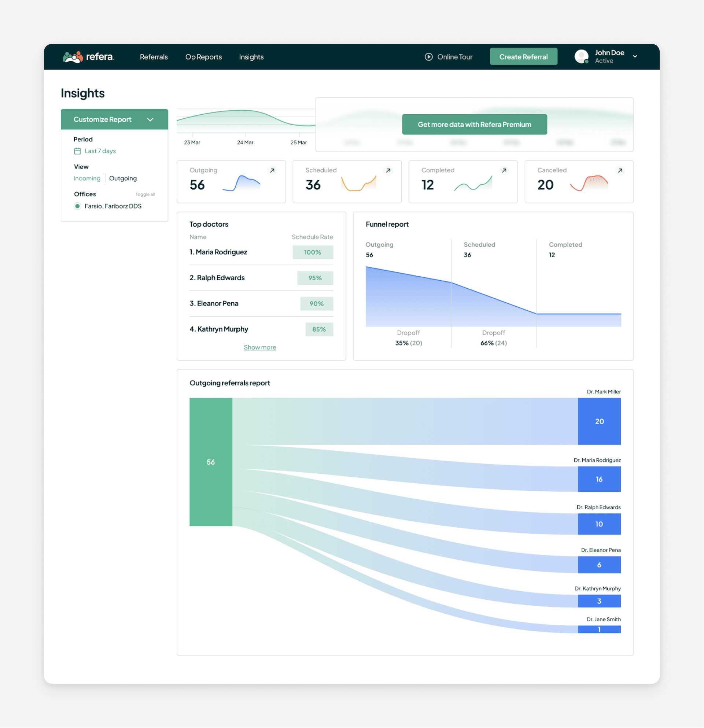704x728 pixels.
Task: Open the Scheduled card arrow icon
Action: click(388, 170)
